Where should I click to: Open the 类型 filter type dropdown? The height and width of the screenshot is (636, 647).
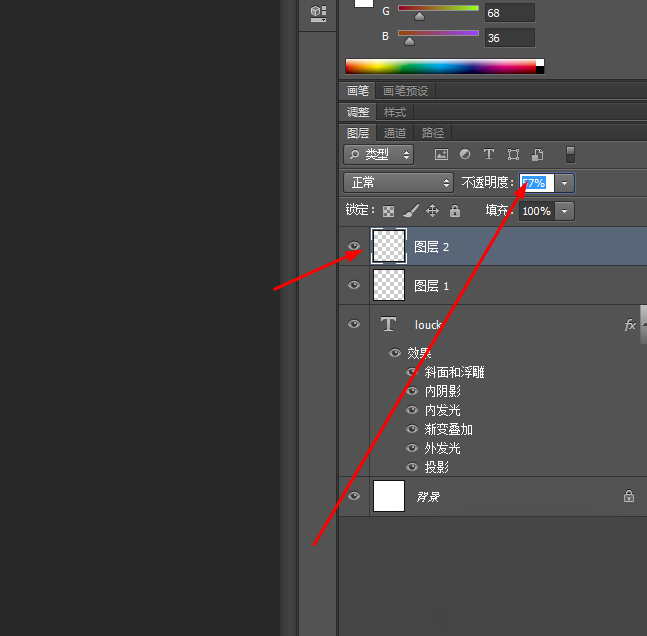378,155
